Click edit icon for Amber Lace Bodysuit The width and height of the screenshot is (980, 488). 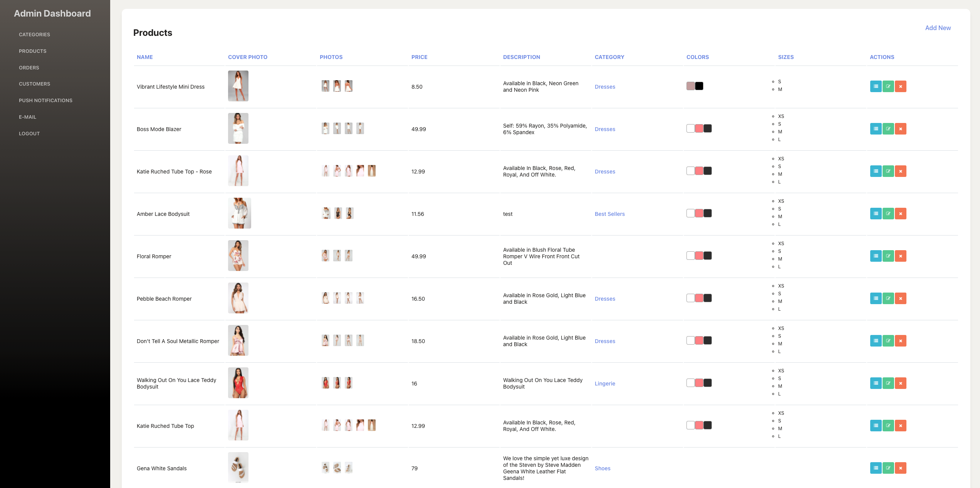pyautogui.click(x=888, y=214)
